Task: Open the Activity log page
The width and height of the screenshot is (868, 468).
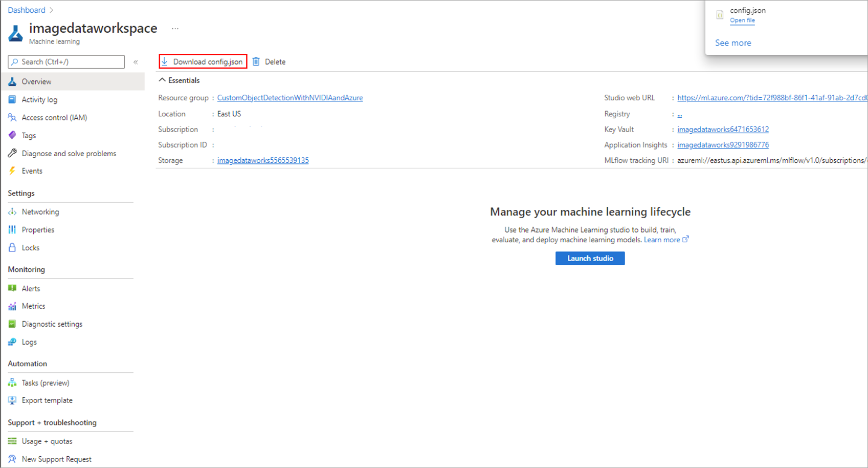Action: tap(39, 99)
